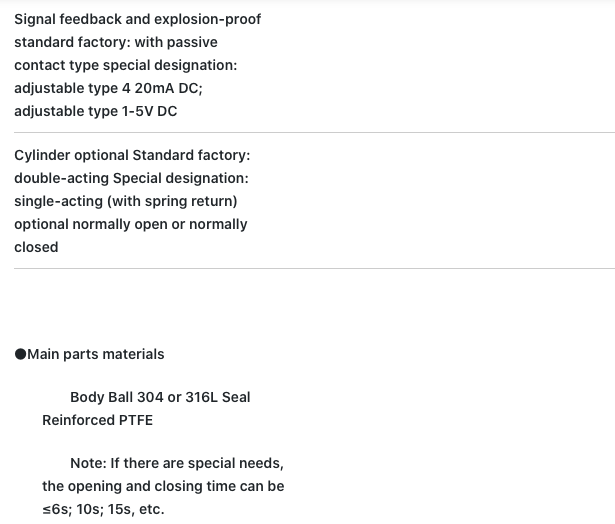Click 'contact type special designation:' text

tap(126, 65)
